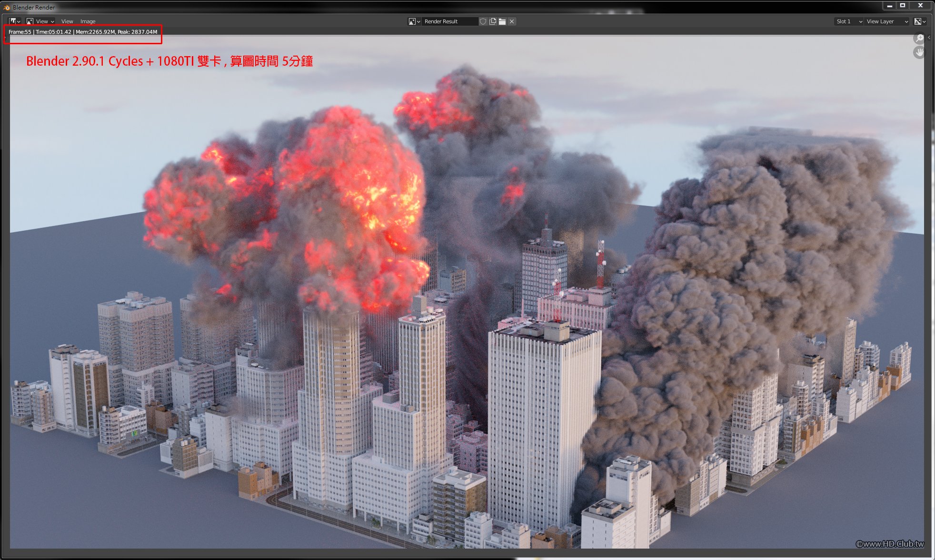Click the render result display icon
This screenshot has height=560, width=935.
coord(411,21)
